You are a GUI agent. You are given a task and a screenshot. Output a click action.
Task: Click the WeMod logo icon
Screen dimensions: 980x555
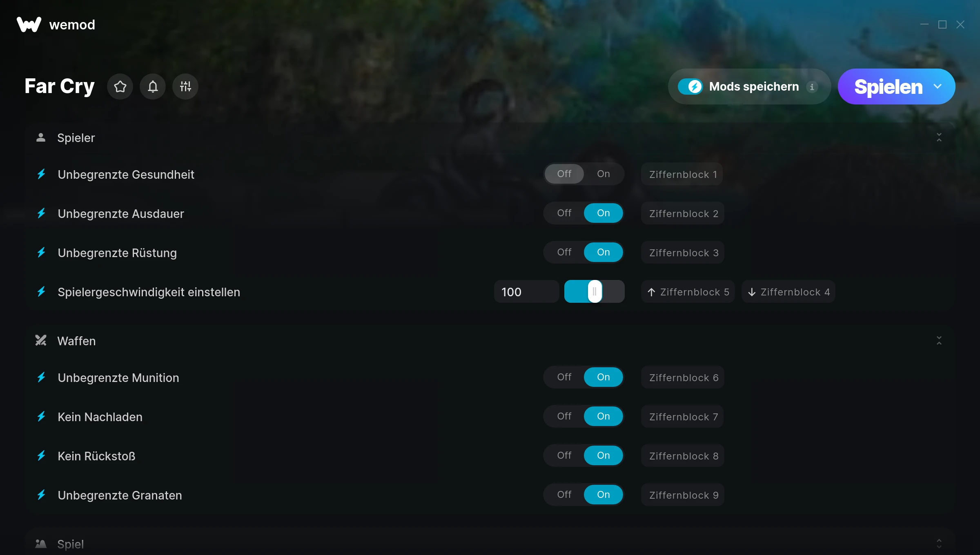pyautogui.click(x=29, y=24)
